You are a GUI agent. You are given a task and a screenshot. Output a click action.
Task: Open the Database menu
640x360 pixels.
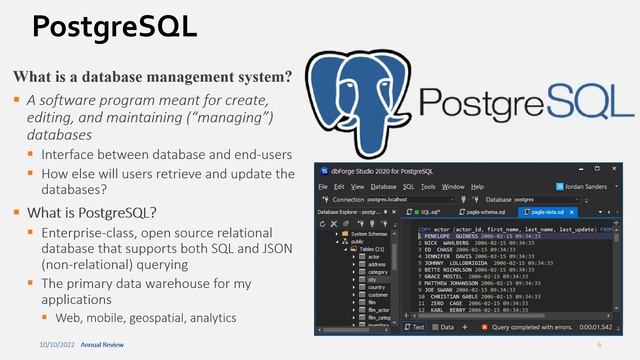click(383, 187)
